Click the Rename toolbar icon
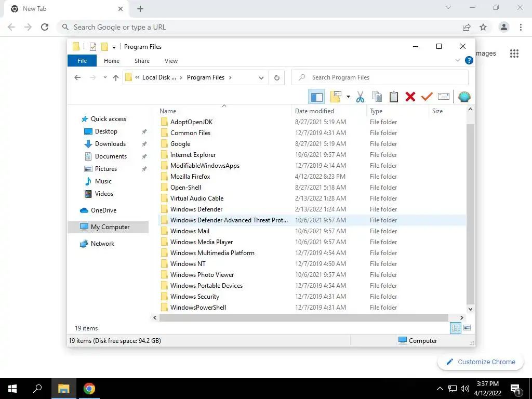The width and height of the screenshot is (532, 399). (x=444, y=97)
